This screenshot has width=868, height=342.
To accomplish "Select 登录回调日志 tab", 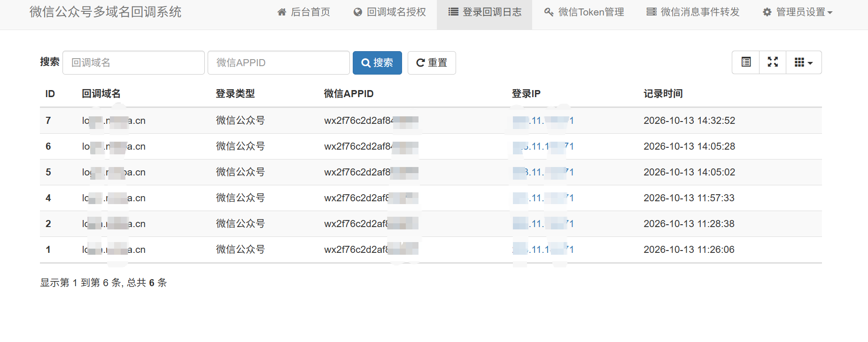I will point(484,12).
